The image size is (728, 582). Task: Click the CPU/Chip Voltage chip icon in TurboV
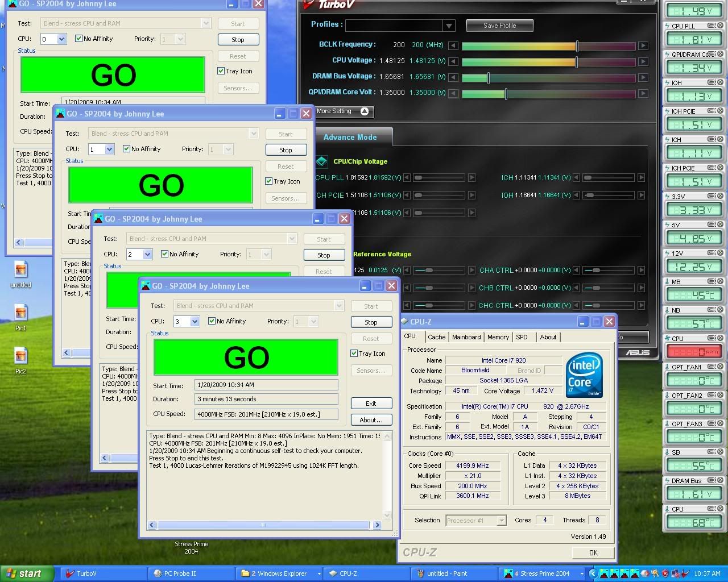(x=321, y=162)
